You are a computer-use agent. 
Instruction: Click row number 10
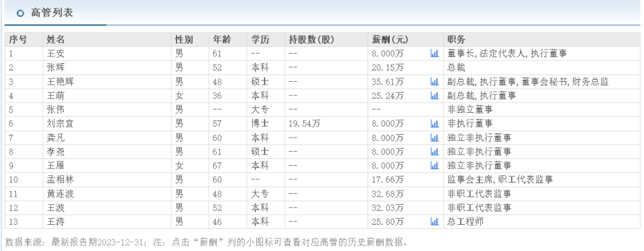pos(13,179)
